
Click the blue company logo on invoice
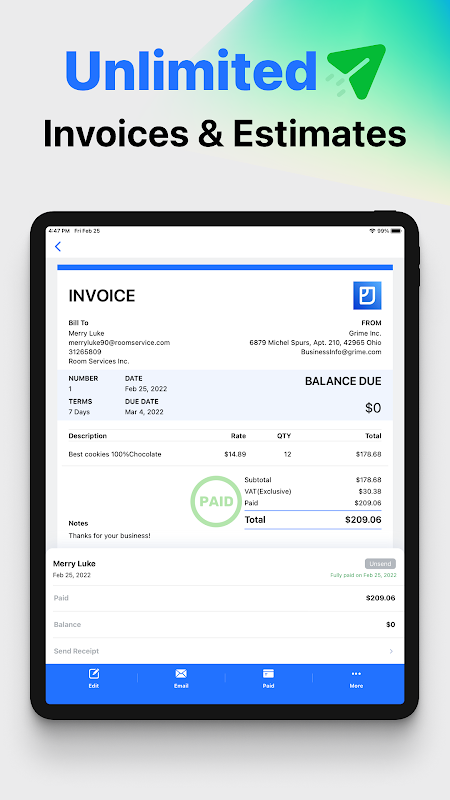click(367, 295)
